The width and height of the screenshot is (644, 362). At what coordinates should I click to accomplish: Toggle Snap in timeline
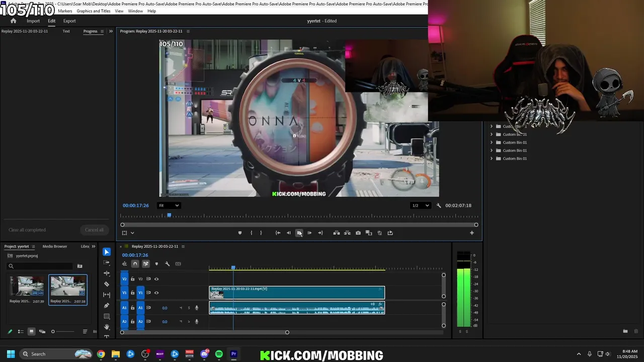(x=135, y=263)
